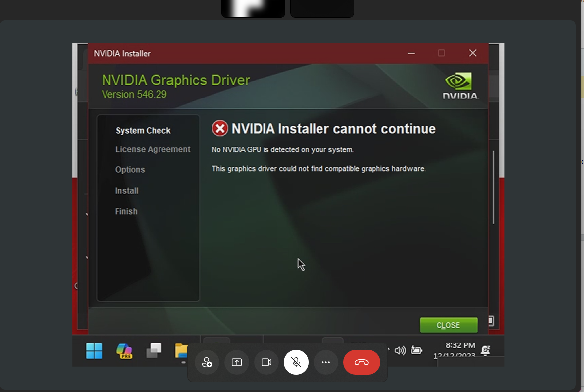Open Copilot preview on taskbar
Image resolution: width=584 pixels, height=392 pixels.
124,351
